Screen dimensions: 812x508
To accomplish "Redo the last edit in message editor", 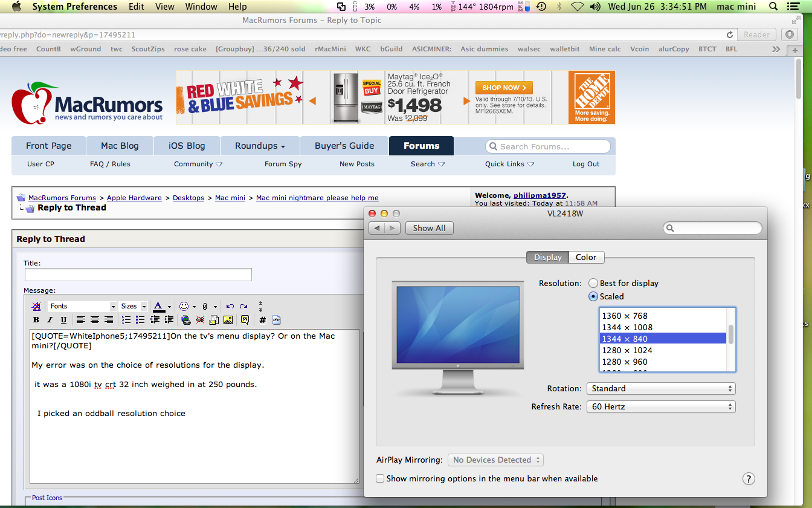I will click(243, 306).
